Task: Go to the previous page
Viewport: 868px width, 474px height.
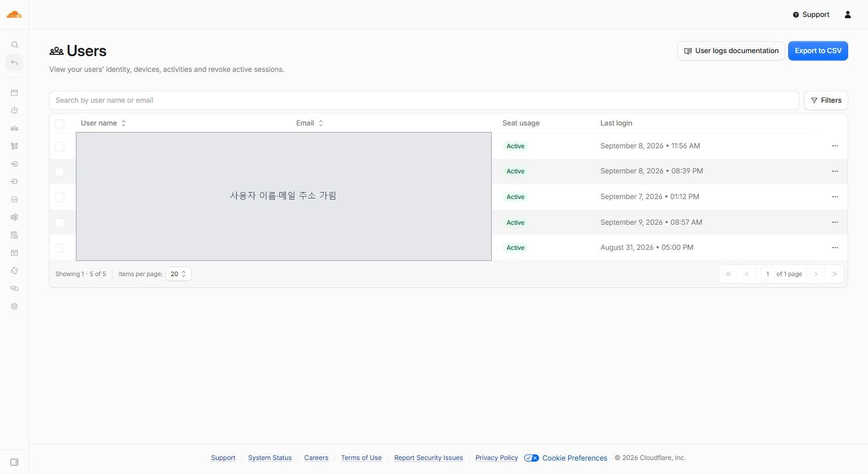Action: (747, 274)
